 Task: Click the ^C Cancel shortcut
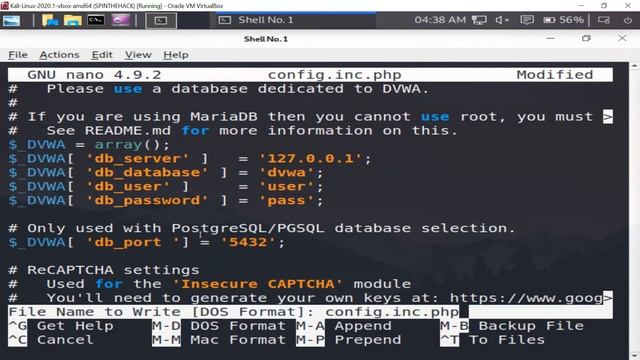click(x=51, y=340)
